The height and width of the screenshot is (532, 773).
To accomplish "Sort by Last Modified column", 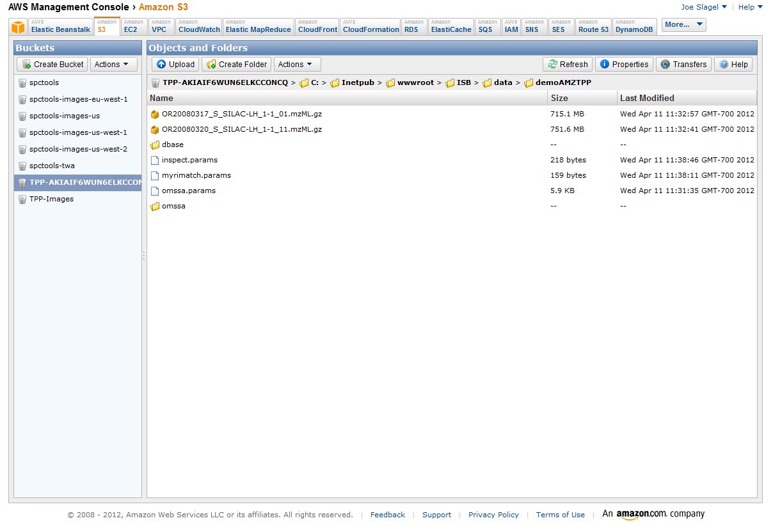I will pos(687,98).
